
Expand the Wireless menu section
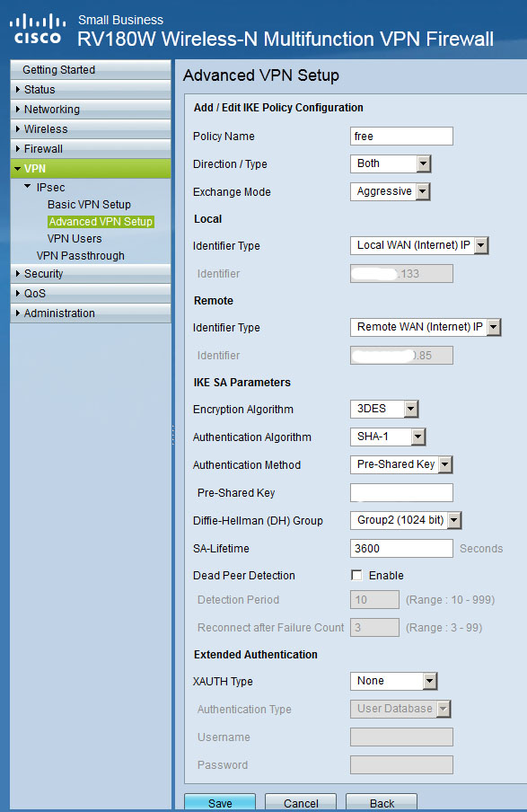point(90,129)
